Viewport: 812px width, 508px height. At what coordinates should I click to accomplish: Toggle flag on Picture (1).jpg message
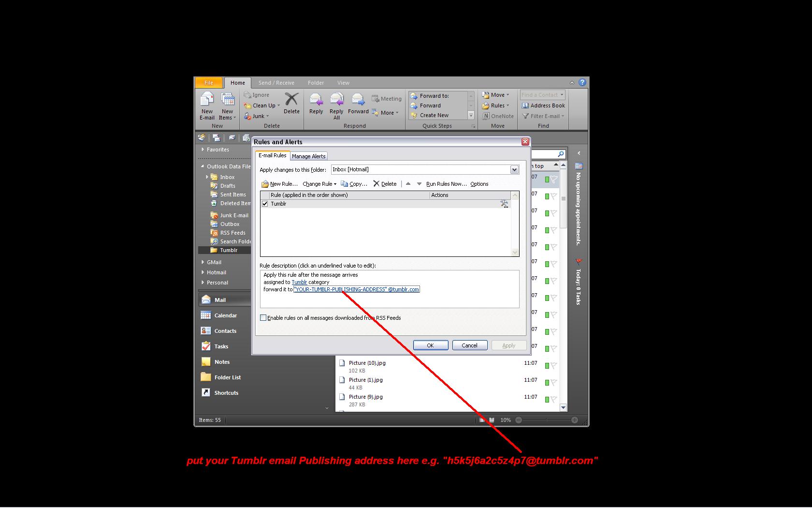553,383
